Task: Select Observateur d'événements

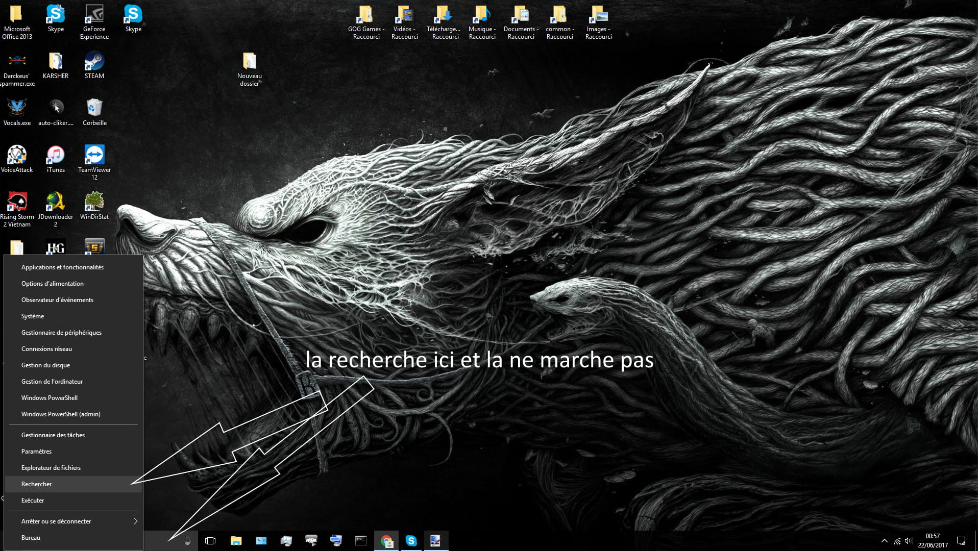Action: coord(73,300)
